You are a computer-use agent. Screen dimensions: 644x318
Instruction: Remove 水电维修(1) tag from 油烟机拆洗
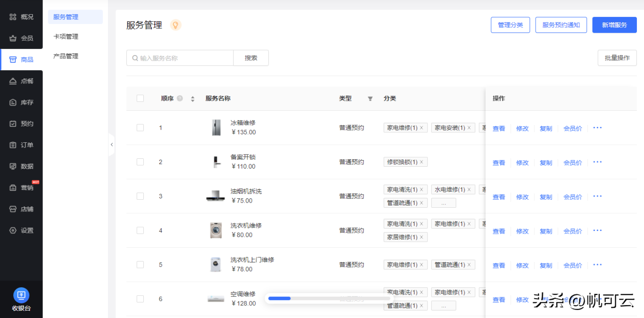pos(469,190)
